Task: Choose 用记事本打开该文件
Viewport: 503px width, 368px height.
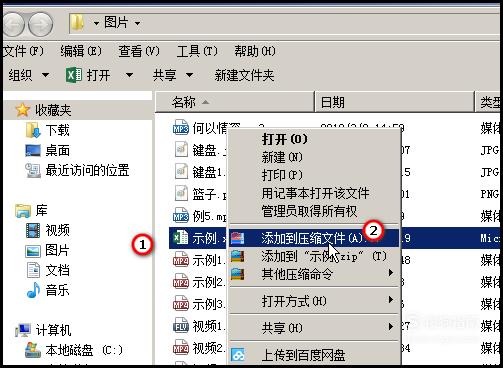Action: point(314,193)
